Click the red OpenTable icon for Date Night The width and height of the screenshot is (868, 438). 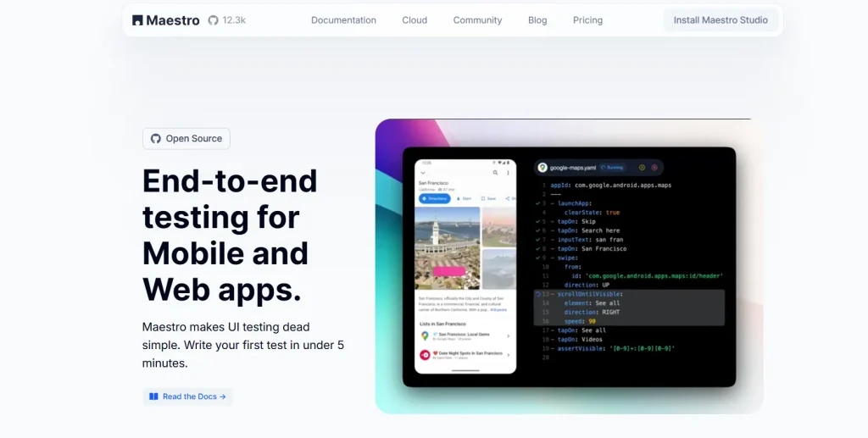click(x=425, y=355)
